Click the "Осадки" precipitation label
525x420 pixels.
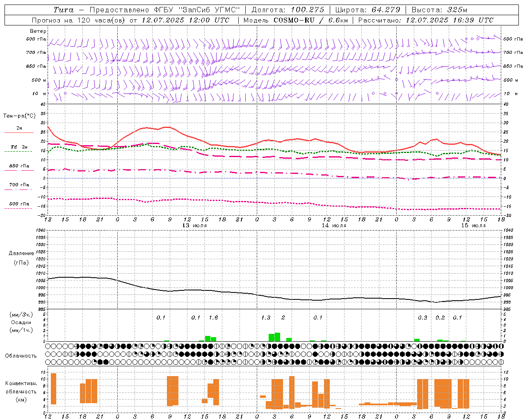(x=21, y=322)
